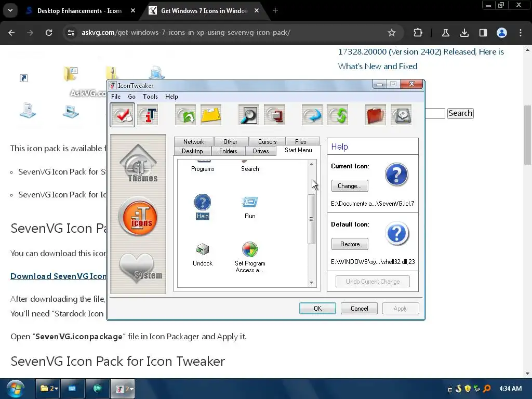532x399 pixels.
Task: Click the hard drive toolbar icon
Action: pyautogui.click(x=401, y=115)
